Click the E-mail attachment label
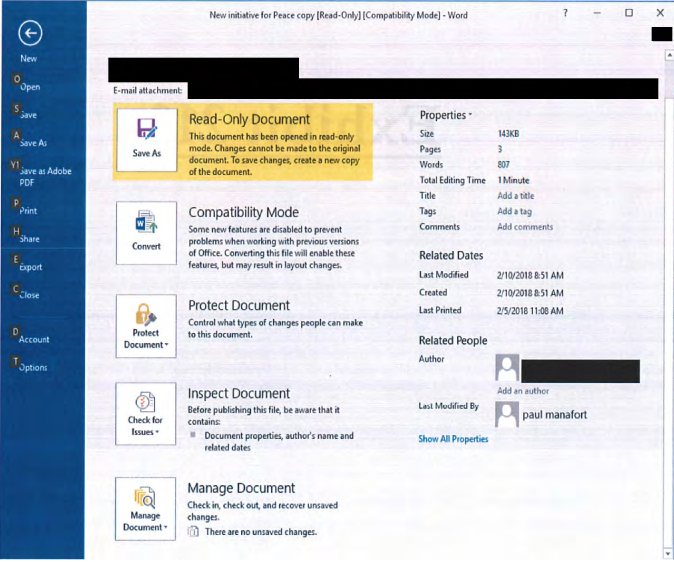The height and width of the screenshot is (562, 674). (148, 90)
